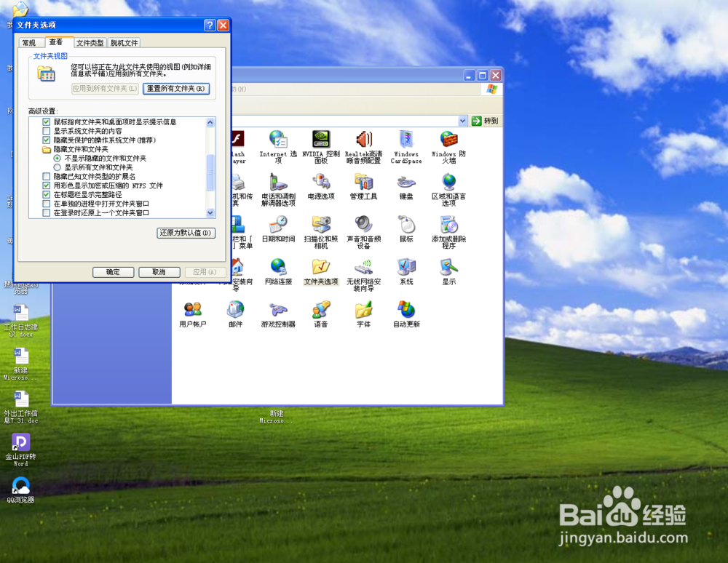
Task: Click 重置所有文件夹 button
Action: [x=176, y=89]
